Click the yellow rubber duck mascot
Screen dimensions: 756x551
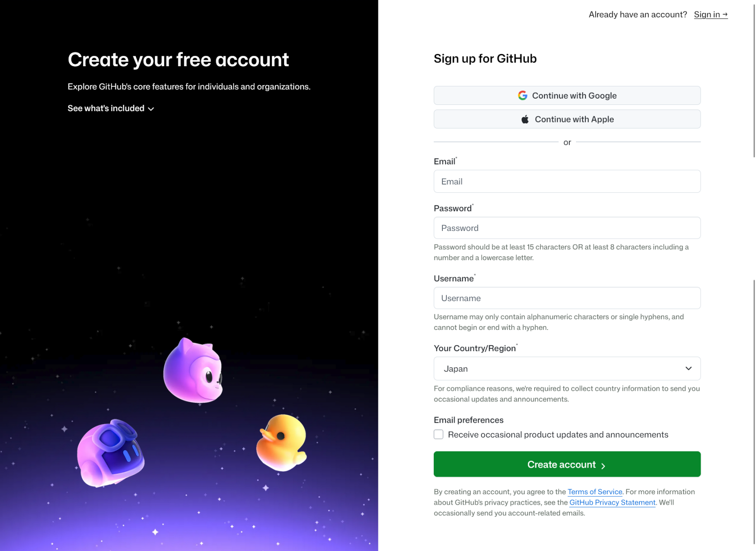pyautogui.click(x=282, y=443)
